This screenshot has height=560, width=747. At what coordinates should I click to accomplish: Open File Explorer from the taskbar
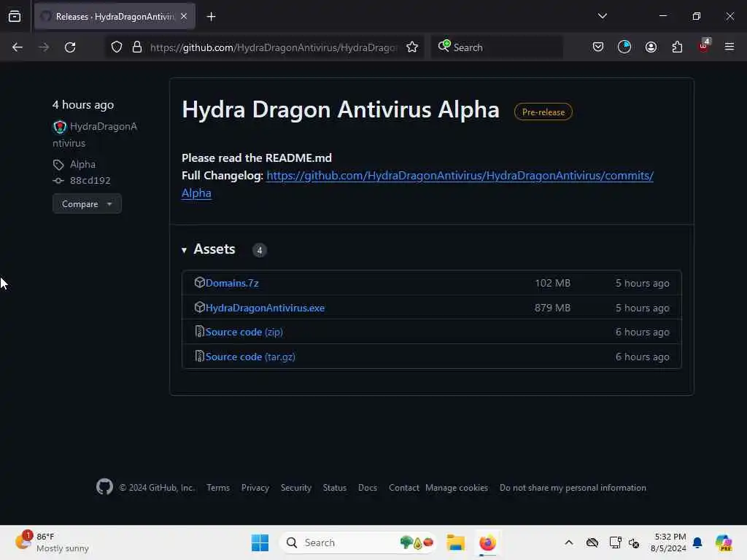click(x=455, y=542)
